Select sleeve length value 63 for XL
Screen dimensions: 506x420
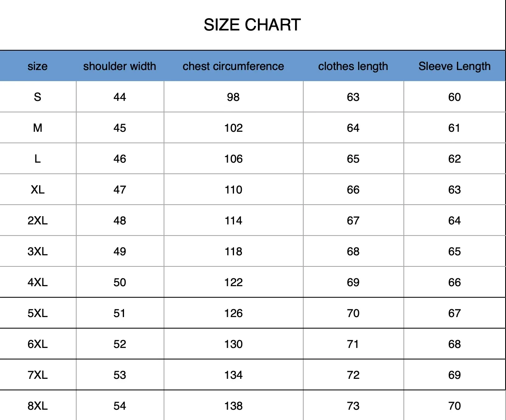pos(454,190)
